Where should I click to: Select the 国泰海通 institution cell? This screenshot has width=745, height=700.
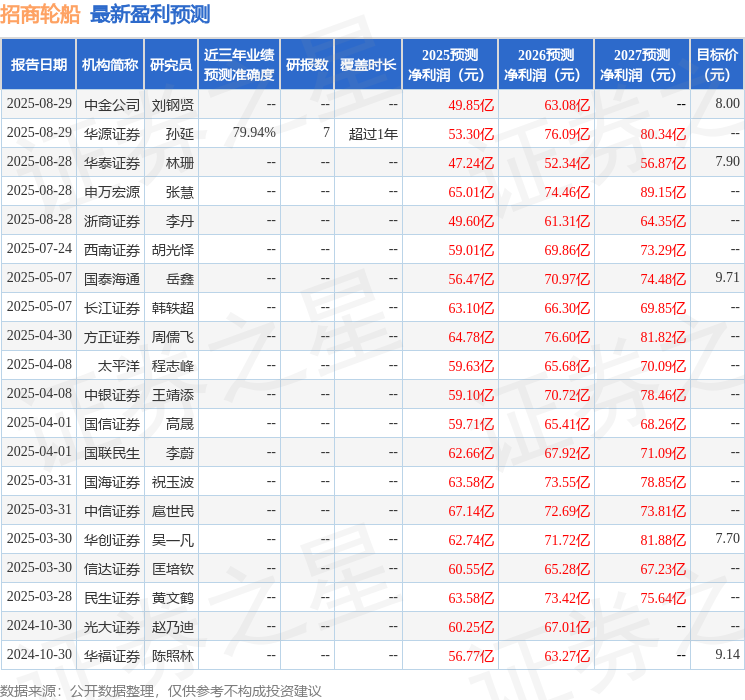tap(112, 278)
